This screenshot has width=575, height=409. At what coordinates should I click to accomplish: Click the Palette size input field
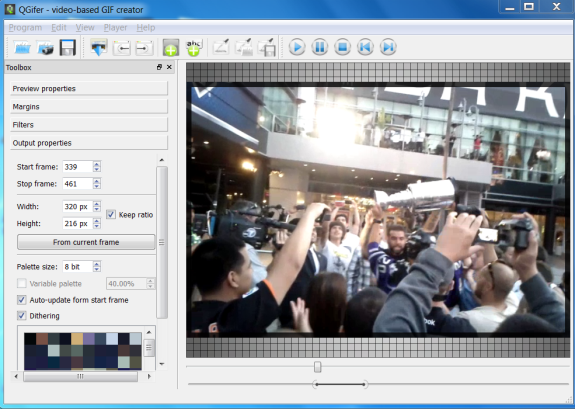pyautogui.click(x=78, y=267)
